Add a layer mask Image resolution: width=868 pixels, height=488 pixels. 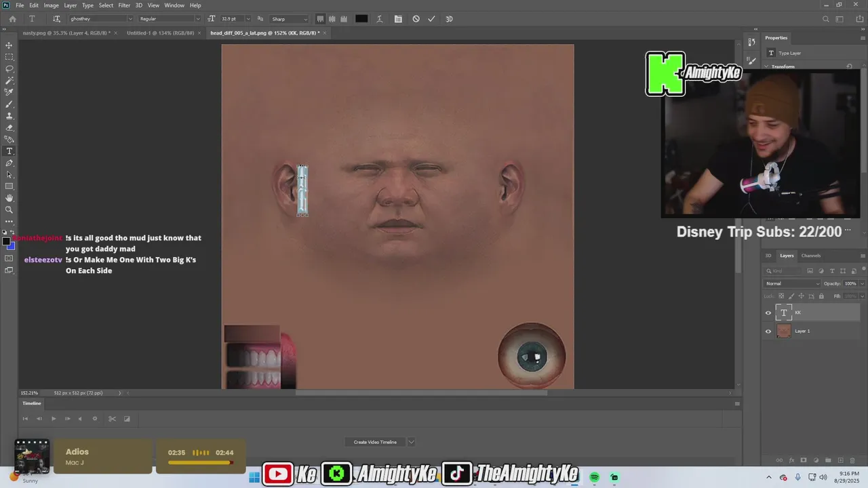[x=804, y=460]
